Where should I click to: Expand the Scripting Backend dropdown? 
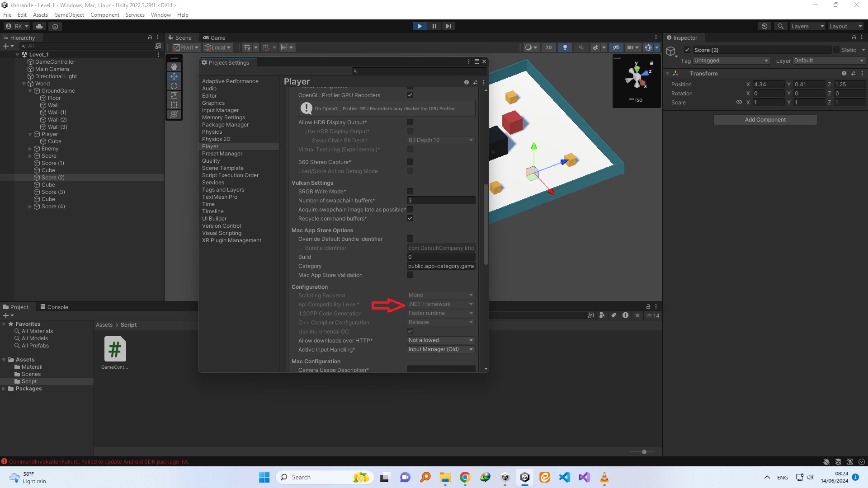(439, 295)
